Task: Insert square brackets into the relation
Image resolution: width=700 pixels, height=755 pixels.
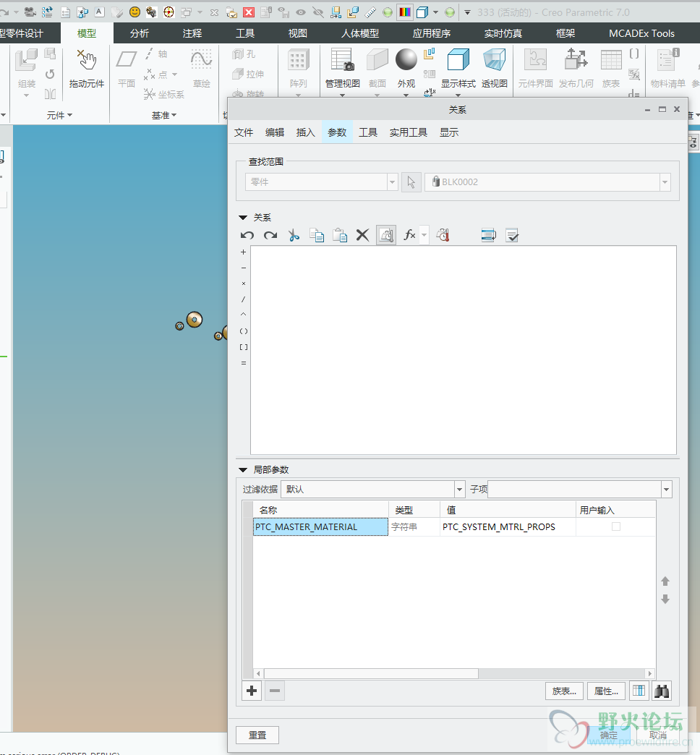Action: click(x=244, y=347)
